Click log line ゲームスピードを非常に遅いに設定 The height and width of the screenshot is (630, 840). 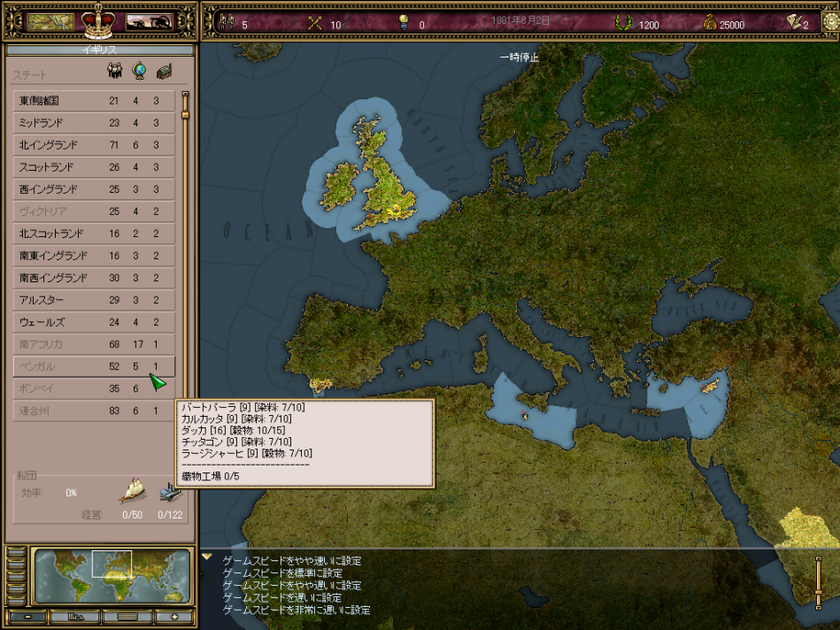[297, 611]
